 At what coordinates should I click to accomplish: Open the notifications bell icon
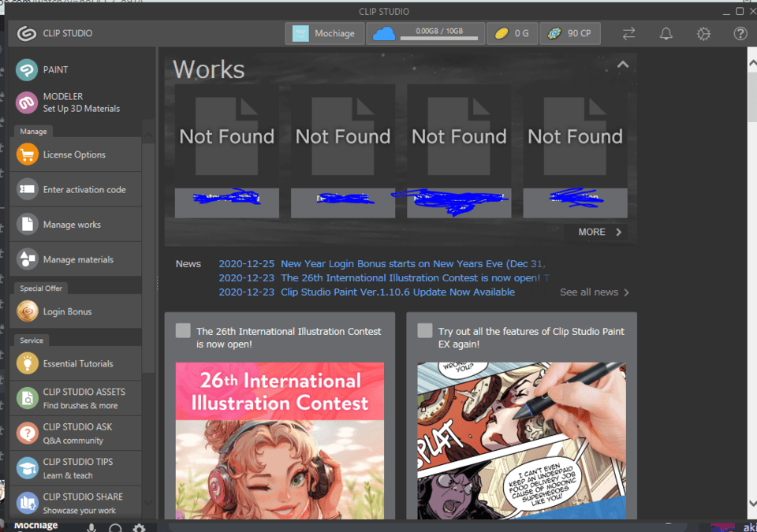point(666,34)
